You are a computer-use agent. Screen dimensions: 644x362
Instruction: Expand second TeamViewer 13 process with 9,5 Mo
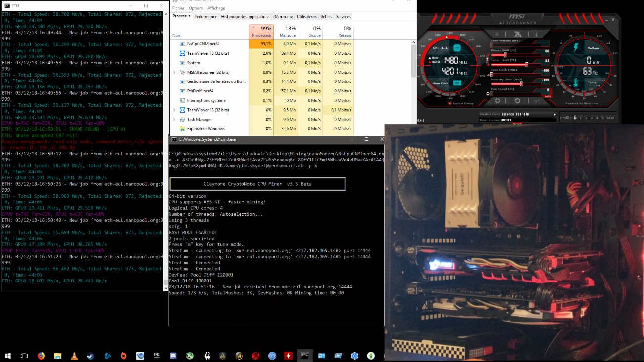[x=174, y=110]
